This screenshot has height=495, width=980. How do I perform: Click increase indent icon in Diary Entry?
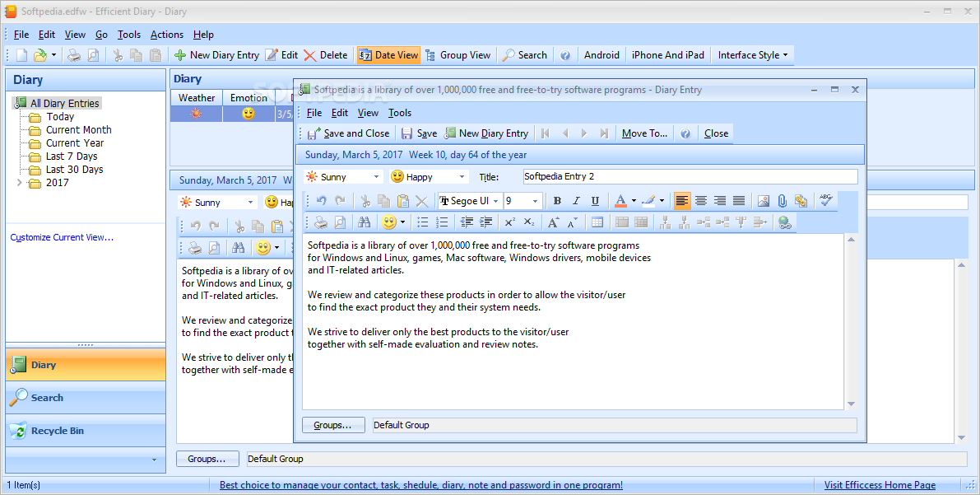coord(485,222)
